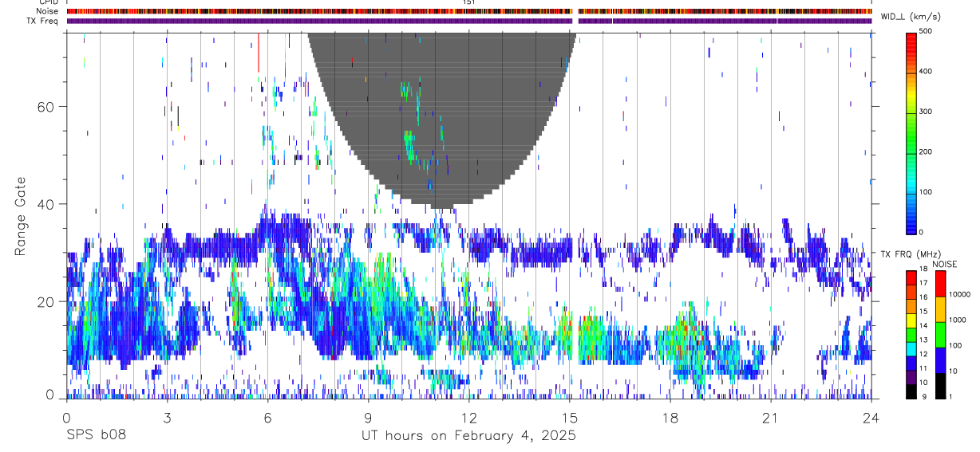Viewport: 980px width, 452px height.
Task: Select the yellow 14 MHz segment of TX FRQ legend
Action: (x=911, y=320)
